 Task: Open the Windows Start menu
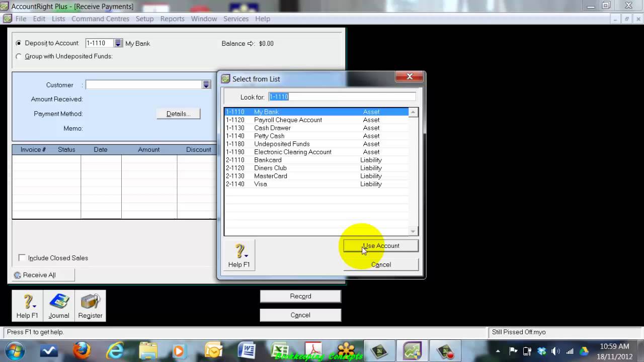[x=14, y=350]
